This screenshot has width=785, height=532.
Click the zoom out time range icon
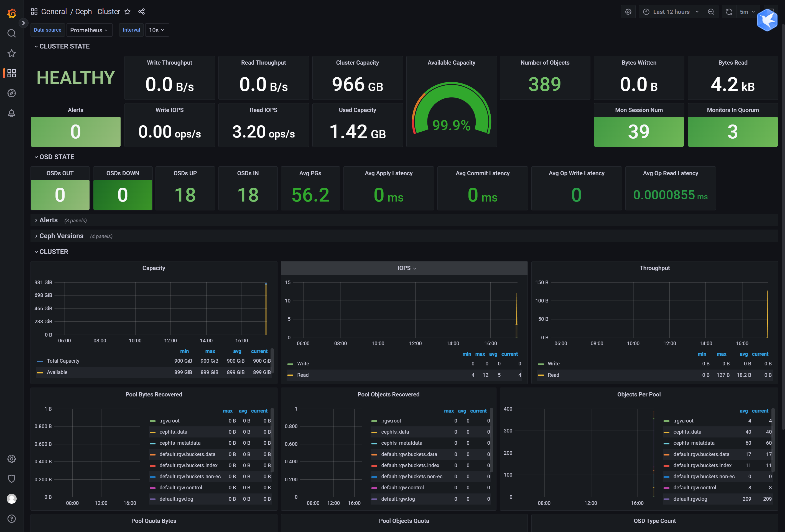711,12
